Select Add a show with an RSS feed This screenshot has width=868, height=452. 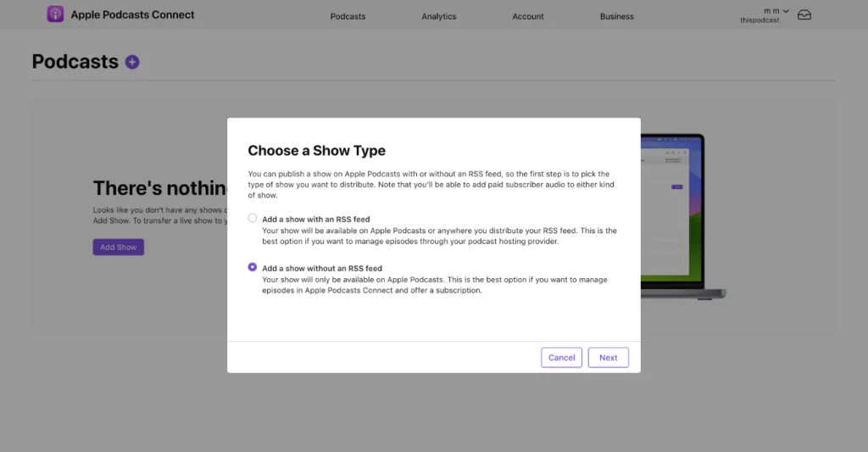point(253,218)
